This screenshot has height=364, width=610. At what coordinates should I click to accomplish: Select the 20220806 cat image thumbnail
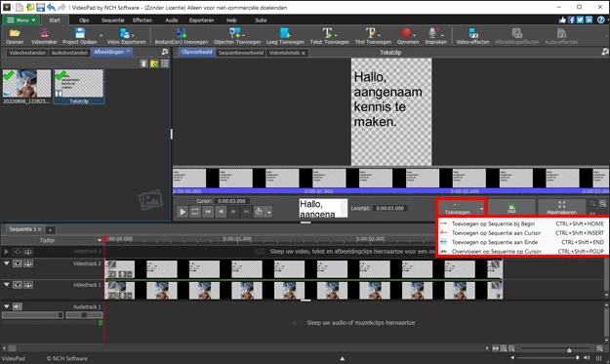(26, 86)
